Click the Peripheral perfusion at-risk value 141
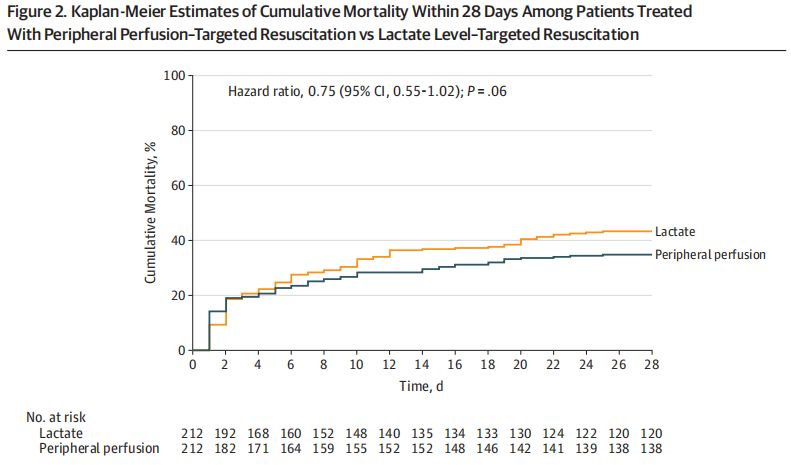791x465 pixels. 554,448
